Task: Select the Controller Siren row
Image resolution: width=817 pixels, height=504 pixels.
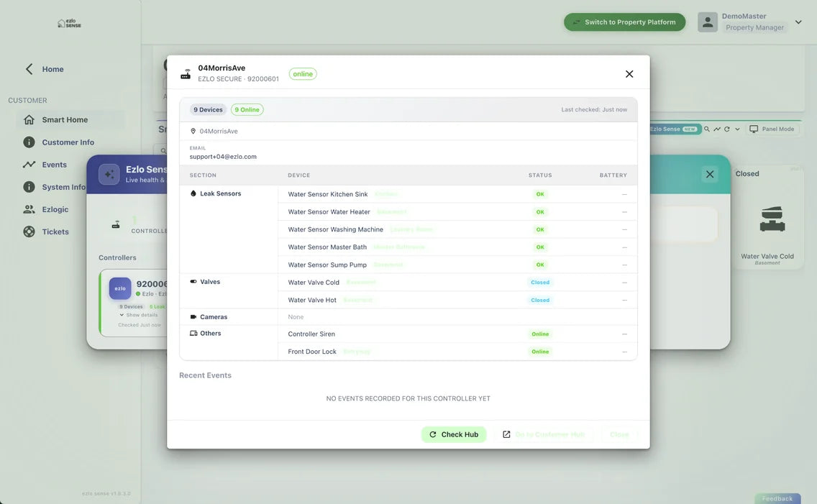Action: click(457, 334)
